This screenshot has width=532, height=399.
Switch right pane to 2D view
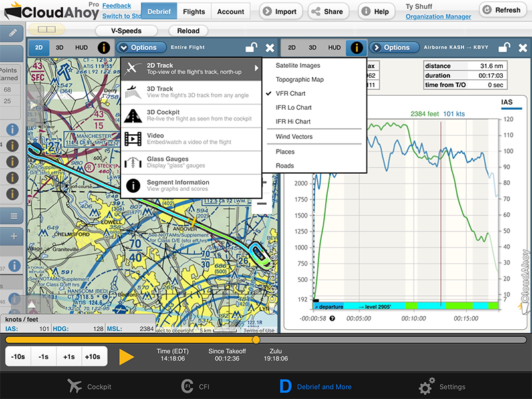pyautogui.click(x=292, y=47)
